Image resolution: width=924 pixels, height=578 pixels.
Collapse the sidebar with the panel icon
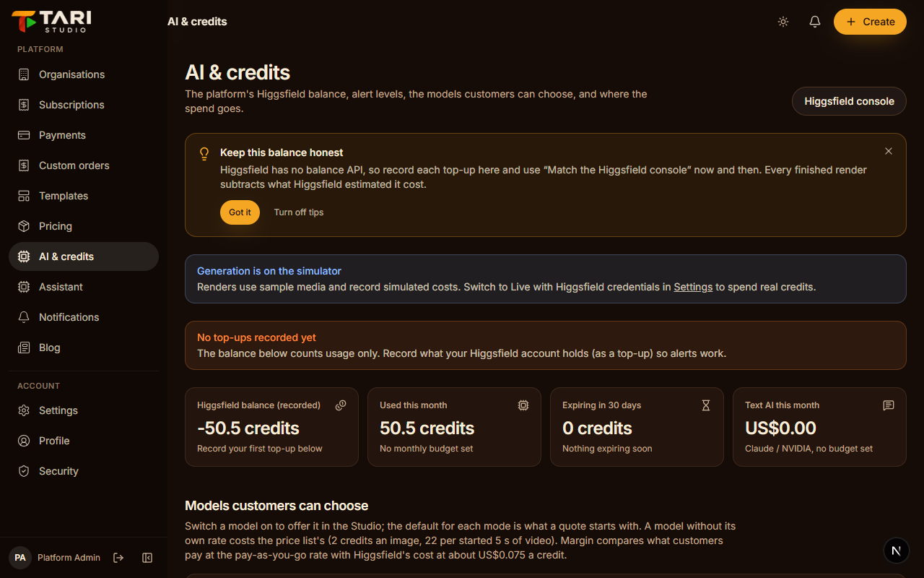(147, 558)
